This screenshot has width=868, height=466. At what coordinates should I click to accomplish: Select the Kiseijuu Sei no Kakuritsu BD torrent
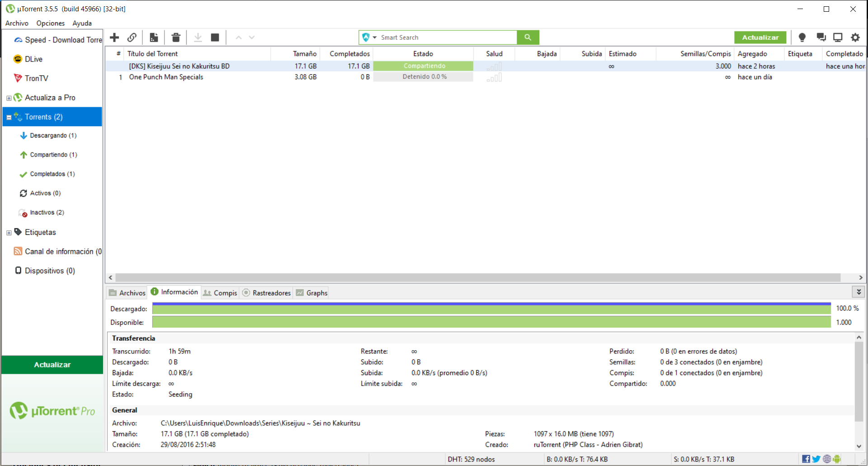pyautogui.click(x=179, y=66)
